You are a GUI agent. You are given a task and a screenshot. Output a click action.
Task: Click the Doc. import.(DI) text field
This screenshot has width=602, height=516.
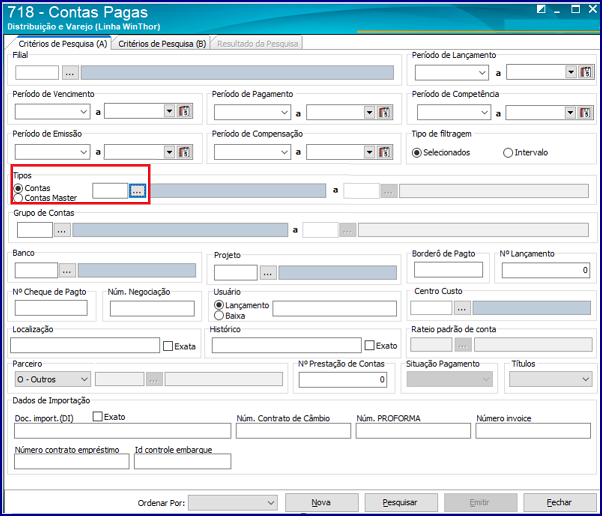(x=122, y=431)
